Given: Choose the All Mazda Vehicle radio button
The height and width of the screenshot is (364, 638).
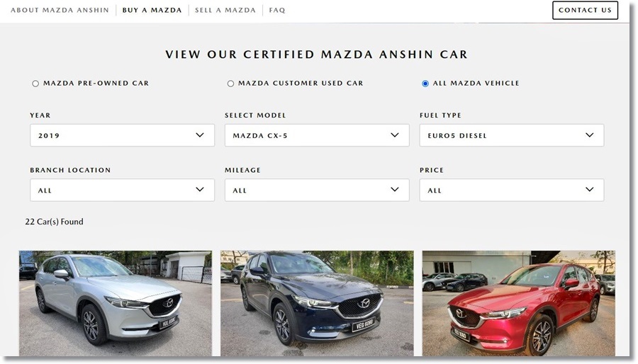Looking at the screenshot, I should (x=425, y=84).
